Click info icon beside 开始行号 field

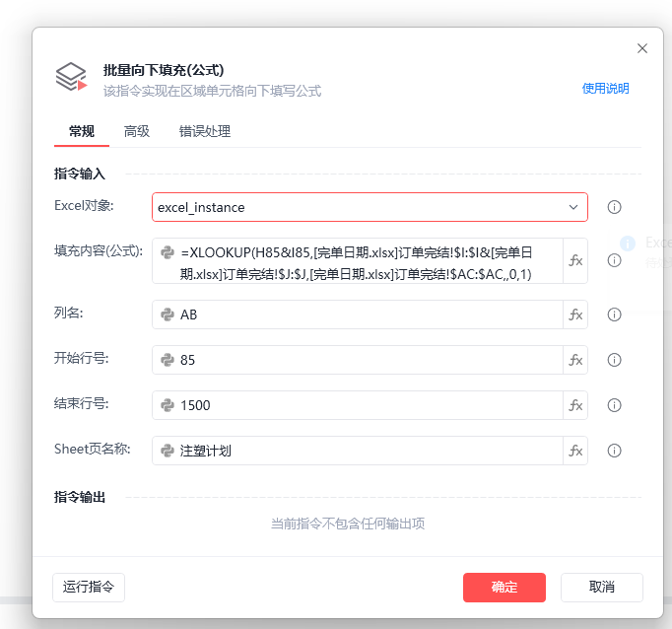click(x=614, y=360)
